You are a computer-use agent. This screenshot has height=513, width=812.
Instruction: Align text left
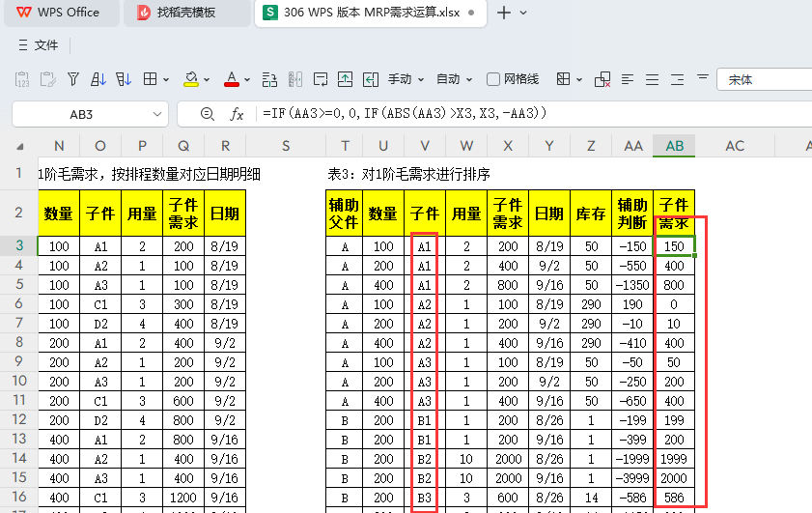[628, 79]
